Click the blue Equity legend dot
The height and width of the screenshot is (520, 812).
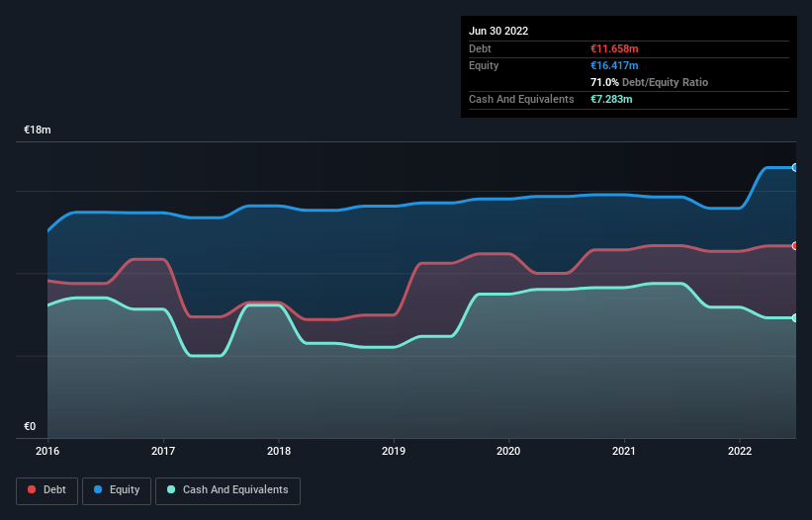[x=98, y=489]
